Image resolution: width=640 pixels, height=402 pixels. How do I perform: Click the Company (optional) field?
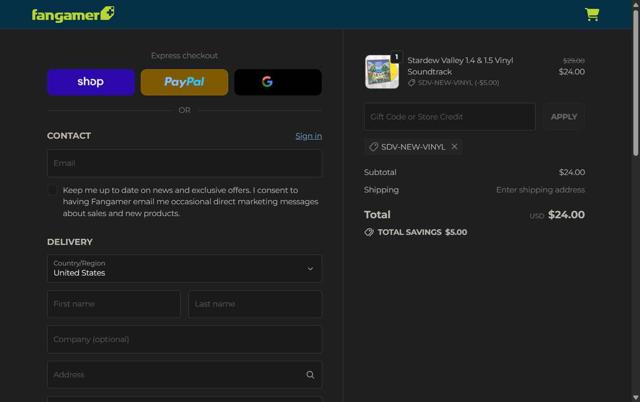point(184,339)
